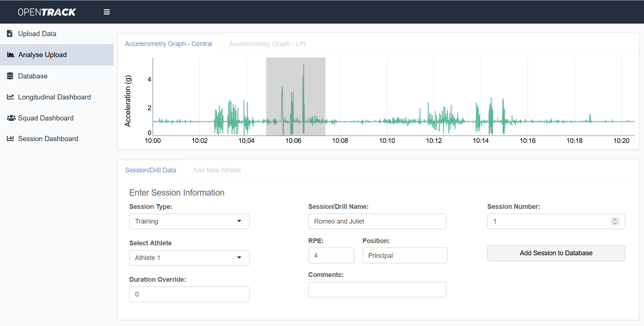This screenshot has height=326, width=644.
Task: Click the Longitudinal Dashboard line-chart icon
Action: point(10,97)
